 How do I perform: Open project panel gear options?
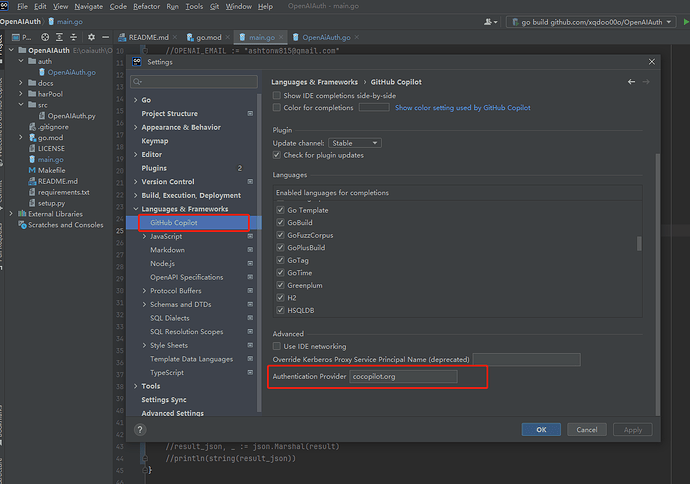[x=91, y=37]
